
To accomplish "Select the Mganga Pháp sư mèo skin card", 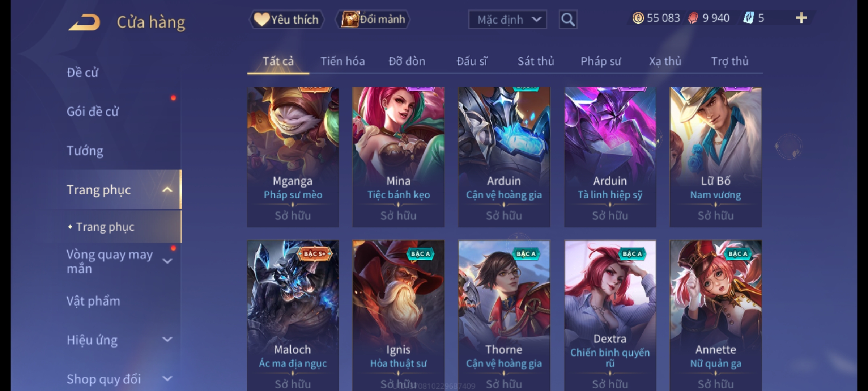I will pyautogui.click(x=293, y=157).
